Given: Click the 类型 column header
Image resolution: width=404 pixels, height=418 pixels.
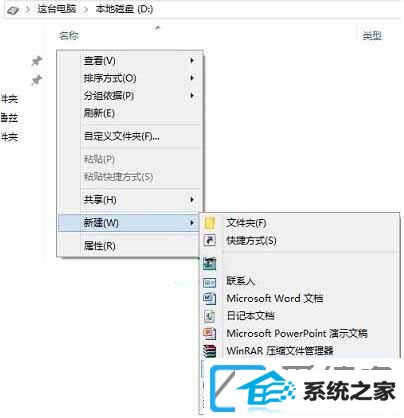Looking at the screenshot, I should tap(372, 35).
